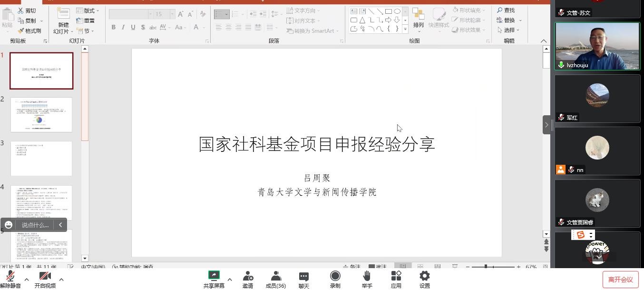Screen dimensions: 644x291
Task: Start recording with the 录制 button
Action: (335, 276)
